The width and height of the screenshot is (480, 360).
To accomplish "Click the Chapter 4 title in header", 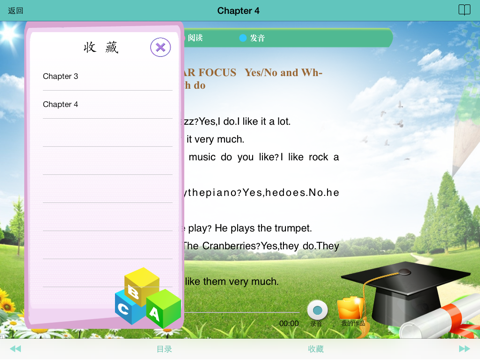I will tap(238, 11).
